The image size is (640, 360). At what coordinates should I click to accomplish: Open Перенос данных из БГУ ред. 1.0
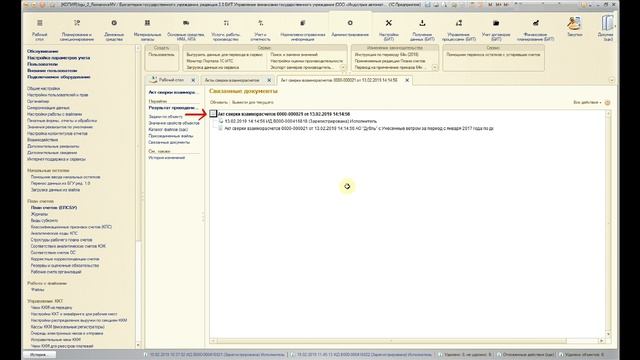[60, 184]
